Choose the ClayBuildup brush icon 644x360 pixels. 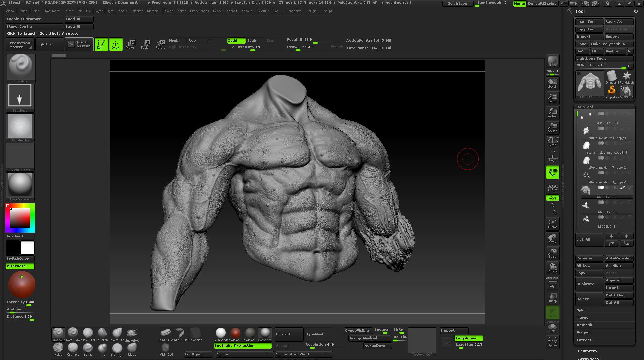tap(88, 334)
